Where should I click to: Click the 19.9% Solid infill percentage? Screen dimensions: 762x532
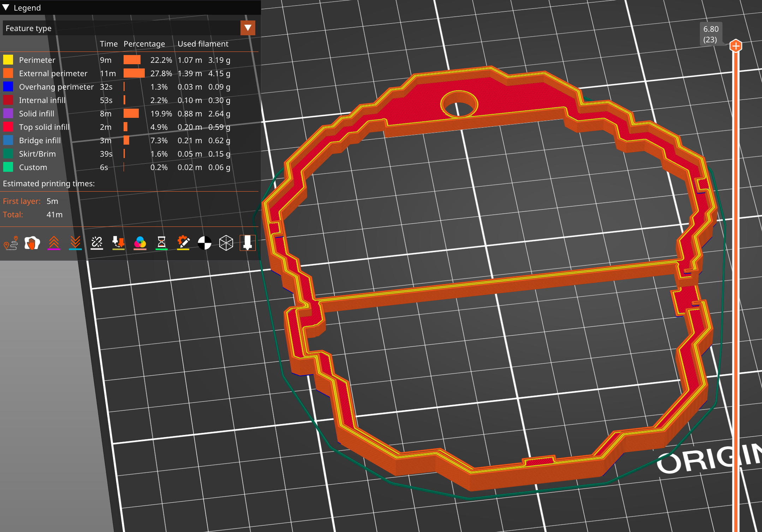pyautogui.click(x=161, y=114)
